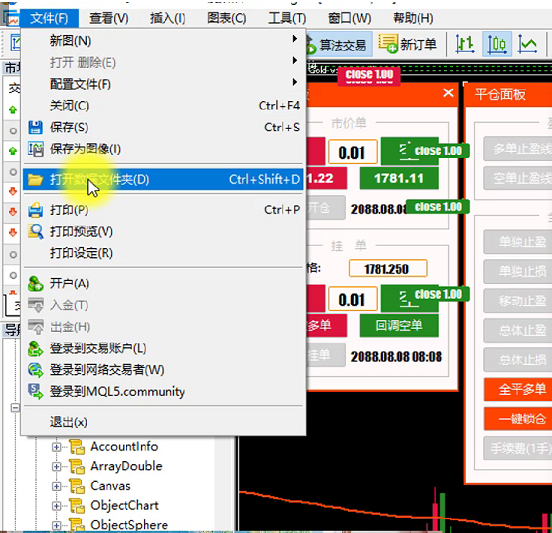Screen dimensions: 552x533
Task: Select the AccountInfo folder item
Action: point(114,447)
